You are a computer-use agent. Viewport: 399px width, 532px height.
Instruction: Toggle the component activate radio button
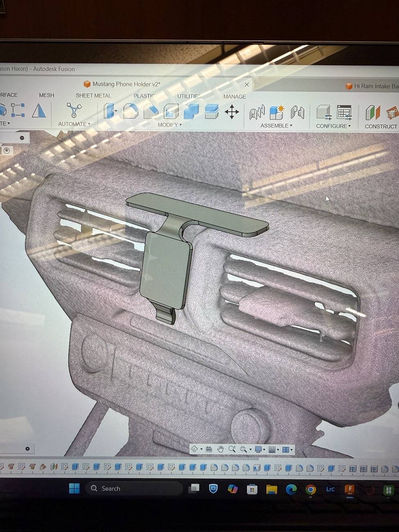tap(7, 151)
